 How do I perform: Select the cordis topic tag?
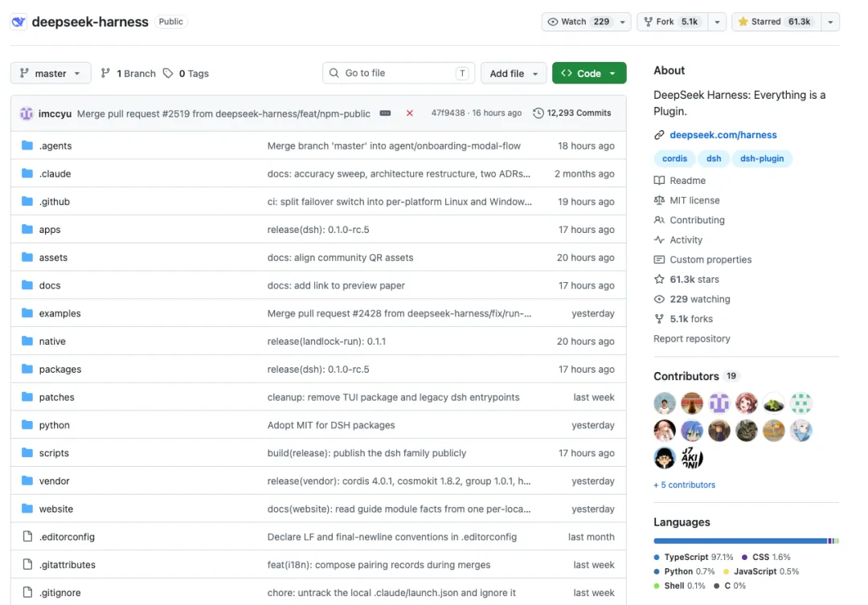click(674, 158)
